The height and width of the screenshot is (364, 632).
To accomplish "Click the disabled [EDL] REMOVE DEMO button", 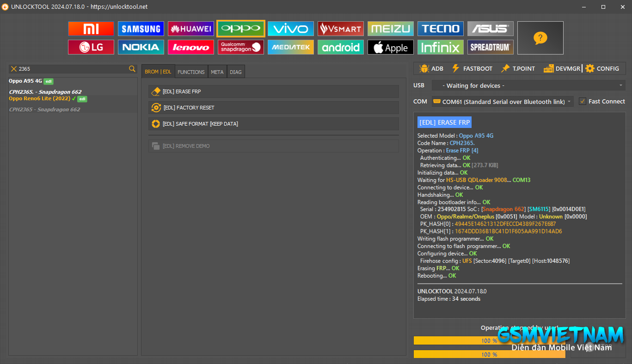I will [x=273, y=146].
